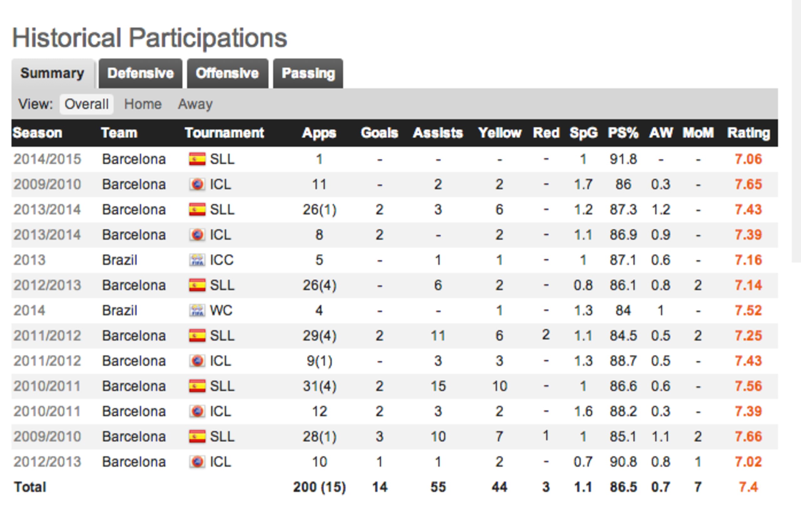The height and width of the screenshot is (532, 801).
Task: Open the Offensive tab
Action: pos(227,73)
